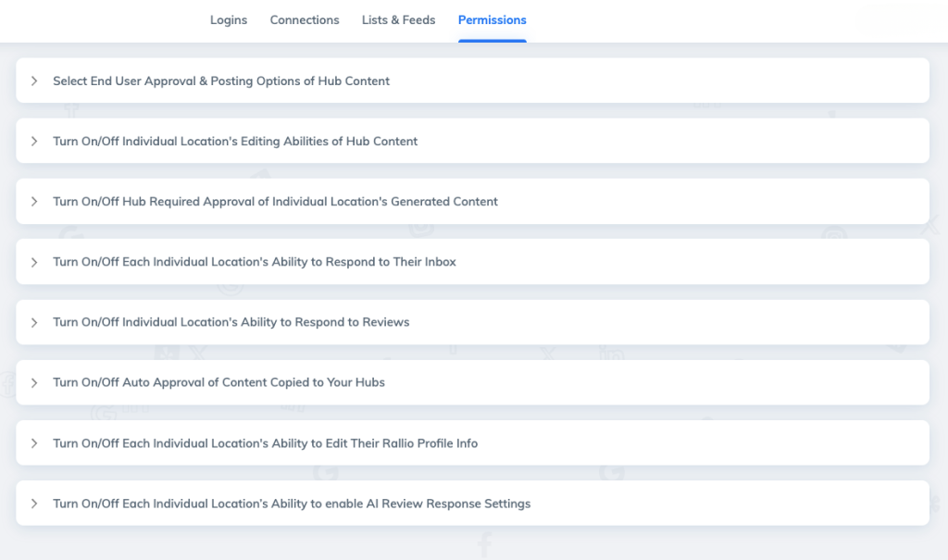Image resolution: width=948 pixels, height=560 pixels.
Task: Open 'Select End User Approval & Posting Options' title
Action: tap(221, 81)
